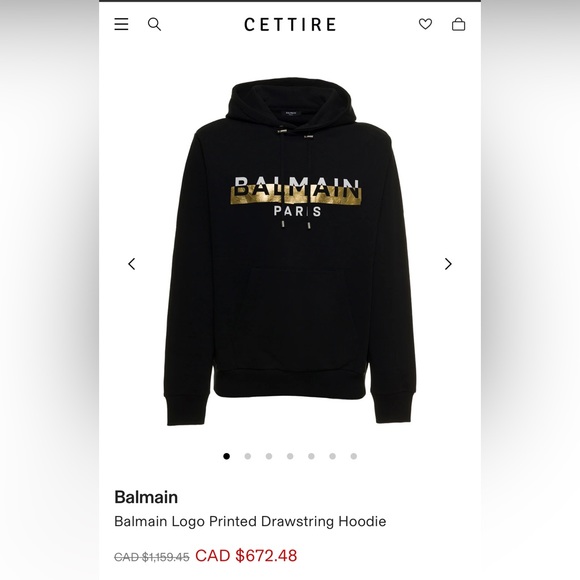
Task: Open the Balmain brand link
Action: pos(146,497)
